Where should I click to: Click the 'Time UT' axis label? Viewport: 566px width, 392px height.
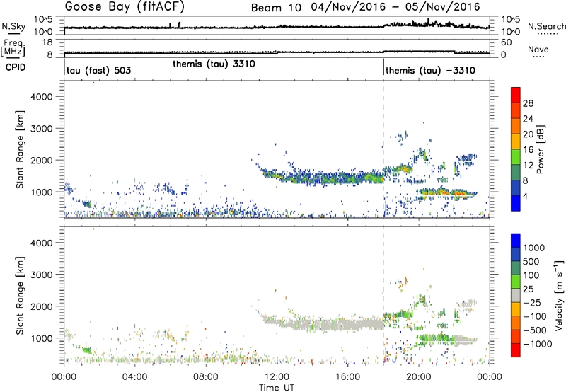277,388
